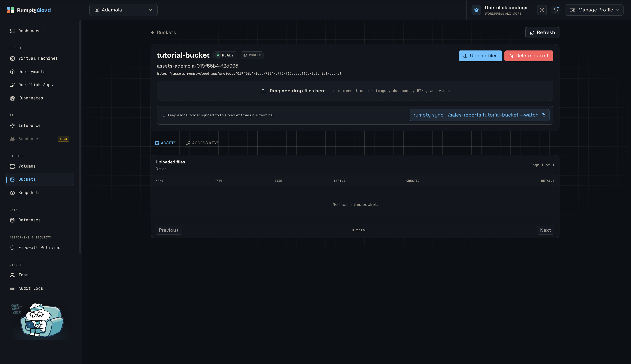
Task: Click the SOON badge beside Sandboxes
Action: click(x=63, y=139)
